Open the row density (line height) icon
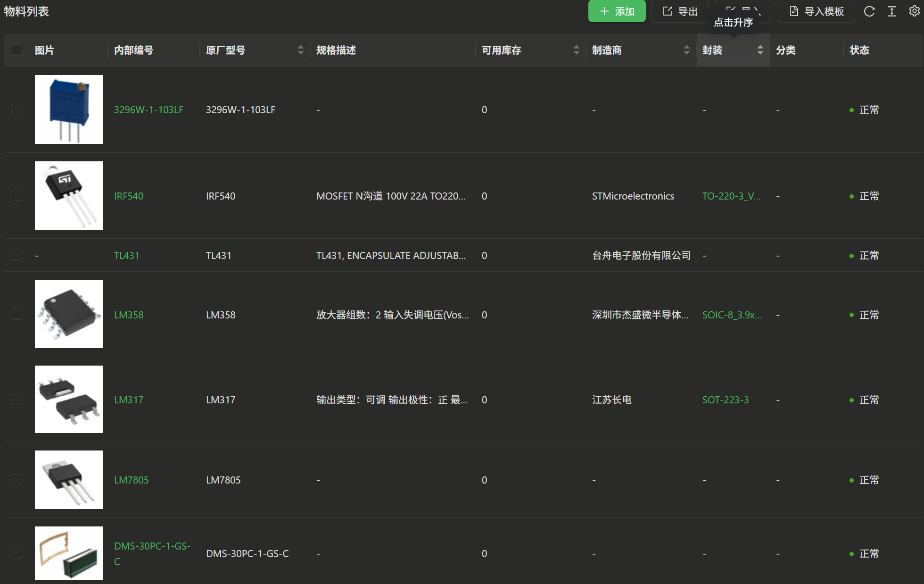 892,11
